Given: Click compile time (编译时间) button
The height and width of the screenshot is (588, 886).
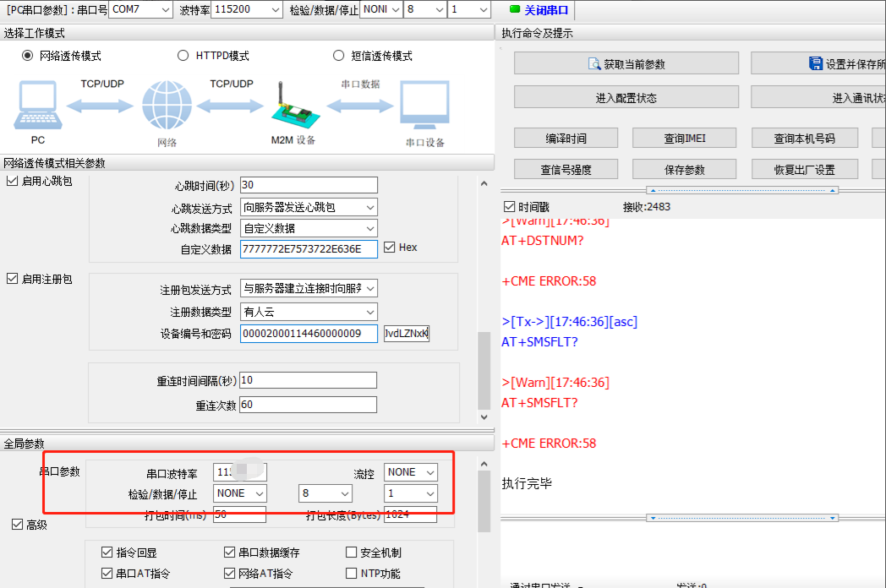Looking at the screenshot, I should [566, 138].
